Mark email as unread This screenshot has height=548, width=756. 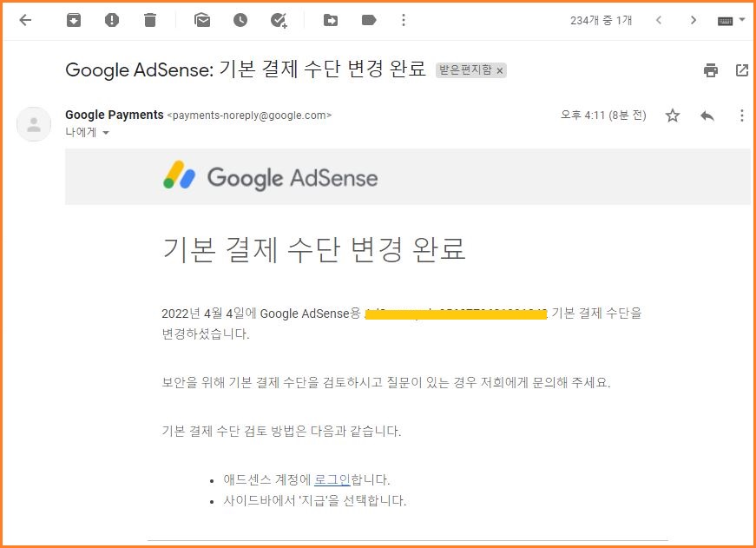pos(202,20)
